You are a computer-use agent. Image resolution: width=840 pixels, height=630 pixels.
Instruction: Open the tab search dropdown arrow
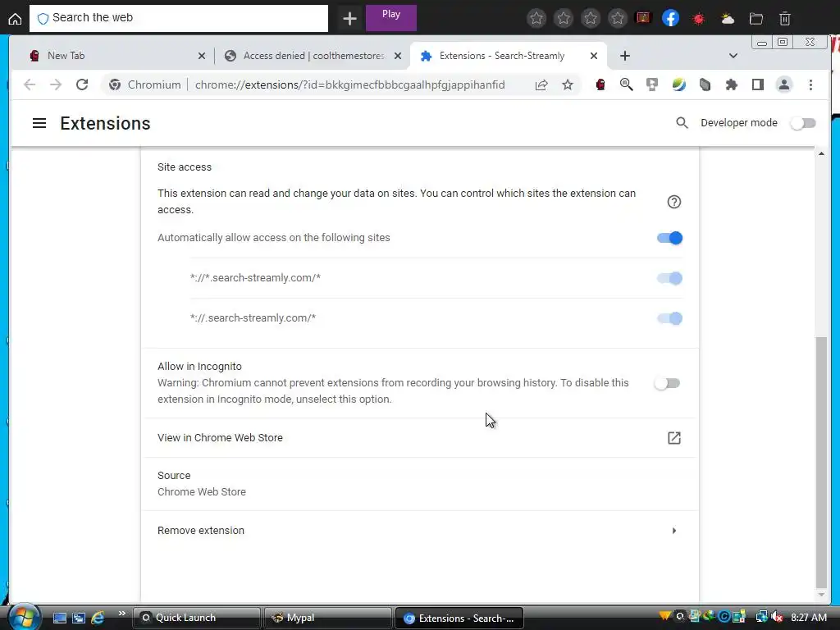pyautogui.click(x=733, y=56)
